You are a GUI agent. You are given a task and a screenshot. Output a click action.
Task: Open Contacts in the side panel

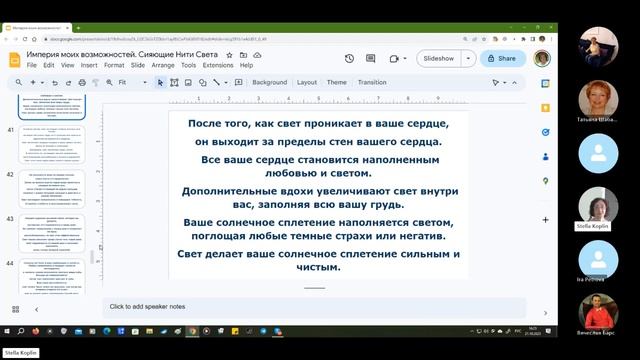tap(545, 157)
